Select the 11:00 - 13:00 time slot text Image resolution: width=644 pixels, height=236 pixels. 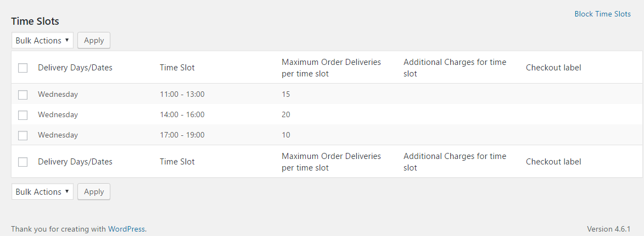182,95
